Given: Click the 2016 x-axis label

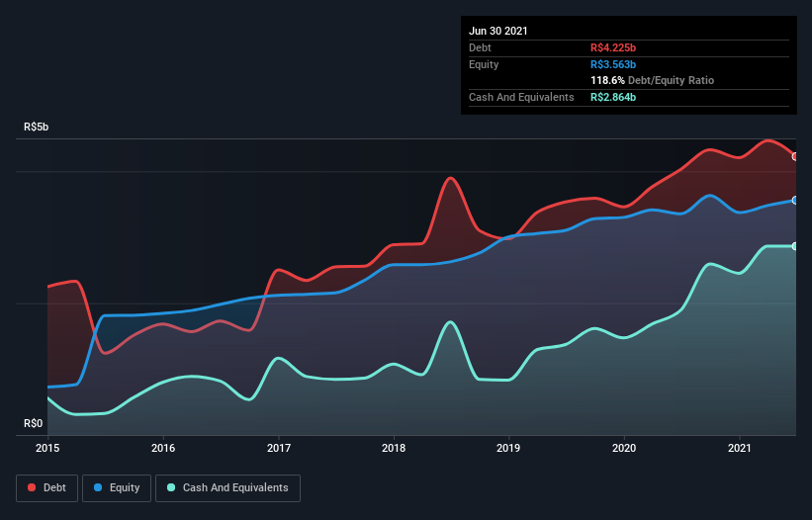Looking at the screenshot, I should [x=163, y=448].
